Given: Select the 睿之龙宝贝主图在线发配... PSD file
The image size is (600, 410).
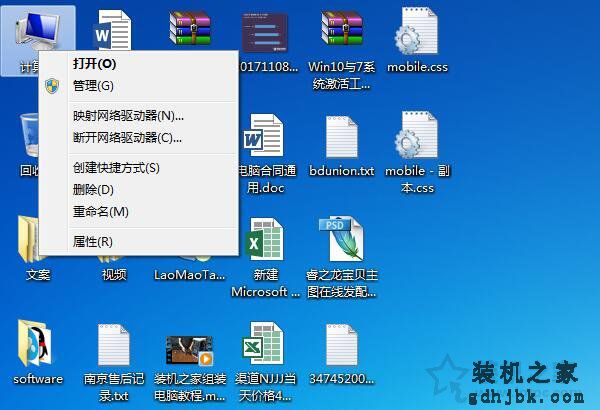Looking at the screenshot, I should pos(341,257).
